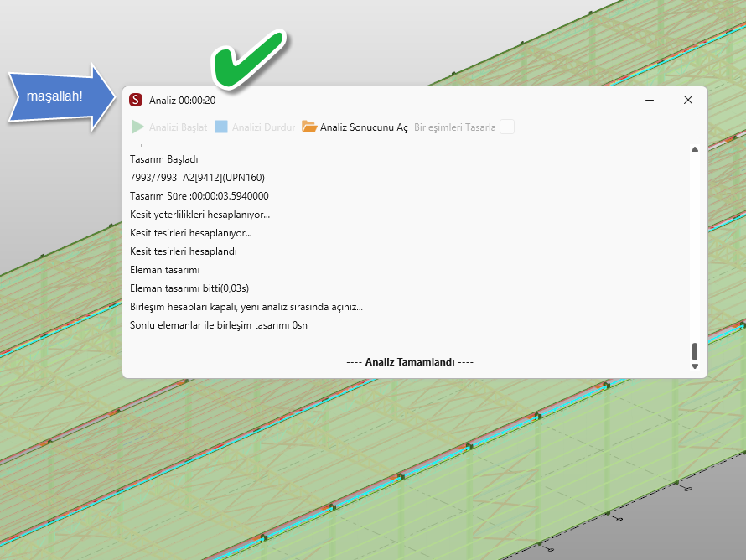The image size is (746, 560).
Task: Click the red S application icon
Action: [x=136, y=101]
